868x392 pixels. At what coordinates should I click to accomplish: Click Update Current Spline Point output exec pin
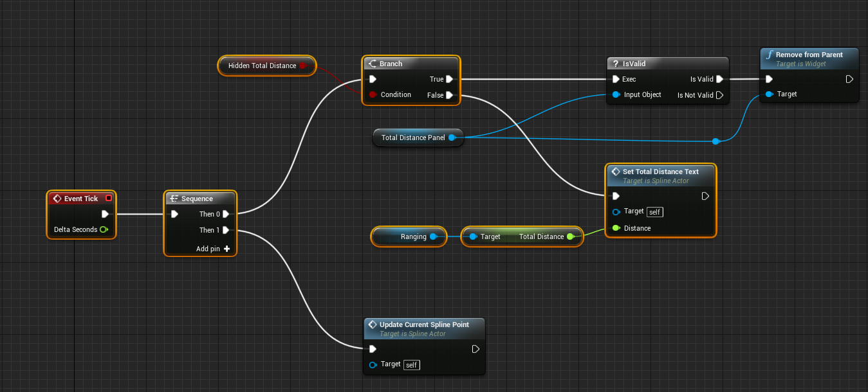click(x=476, y=349)
